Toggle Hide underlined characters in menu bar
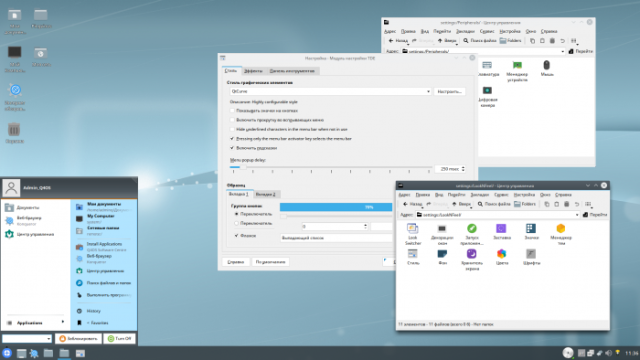 point(232,129)
